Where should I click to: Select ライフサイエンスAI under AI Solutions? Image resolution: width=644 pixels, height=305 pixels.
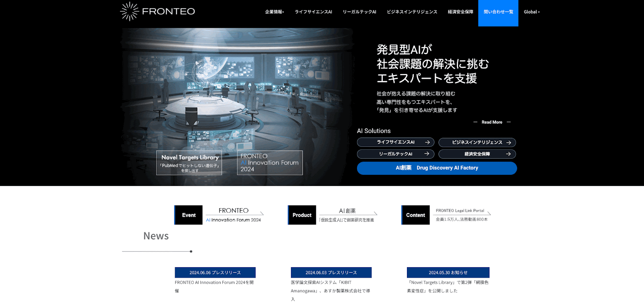coord(396,142)
